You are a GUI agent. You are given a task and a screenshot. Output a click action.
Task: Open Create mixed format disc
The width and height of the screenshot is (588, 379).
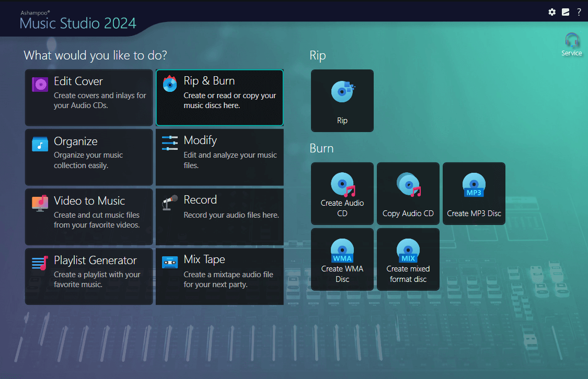(x=408, y=251)
